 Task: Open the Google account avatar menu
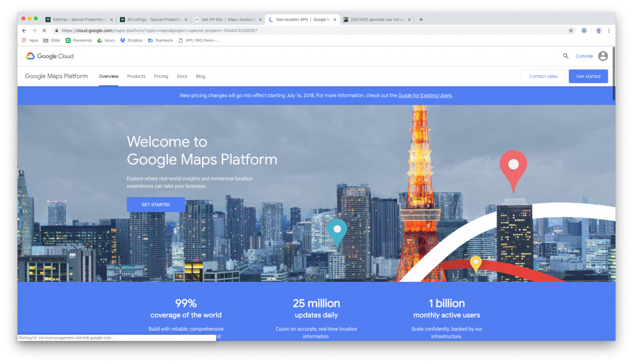point(603,56)
